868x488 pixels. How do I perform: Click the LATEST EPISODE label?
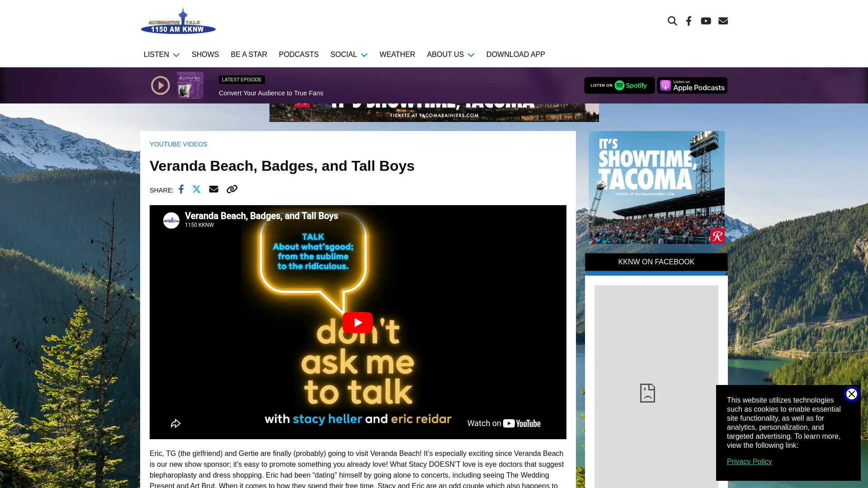pyautogui.click(x=242, y=80)
